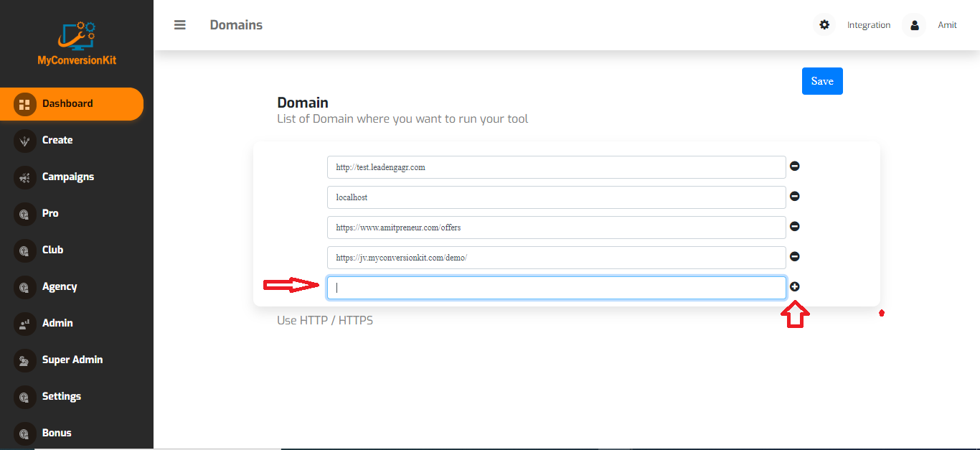Focus the empty new domain field

(557, 288)
